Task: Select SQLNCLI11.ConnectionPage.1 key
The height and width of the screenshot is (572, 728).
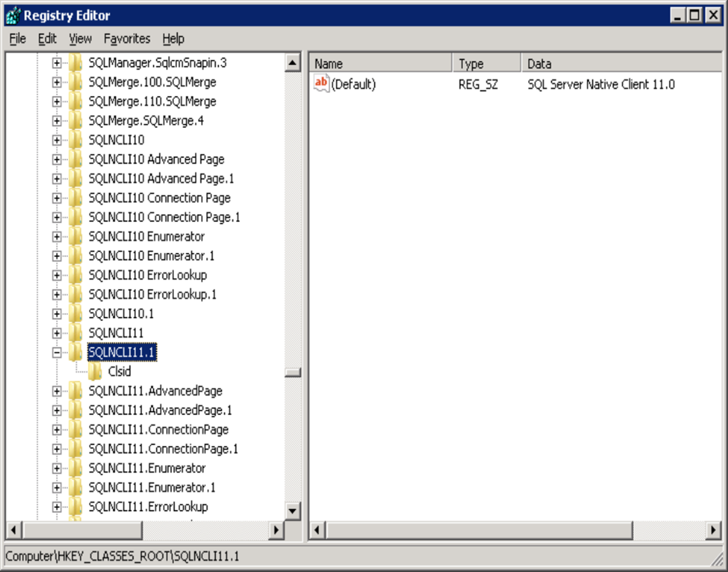Action: point(163,449)
